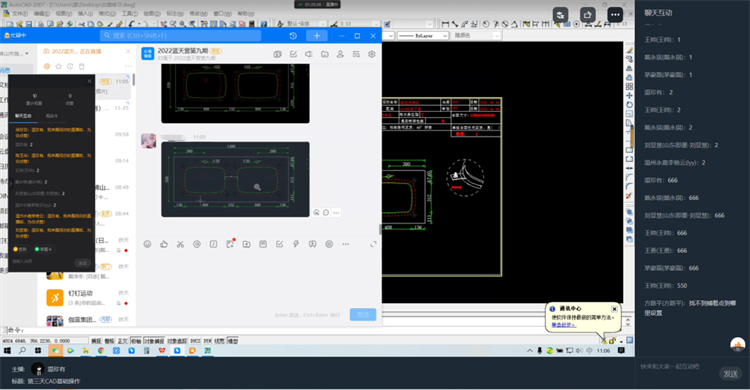Expand the 随颜色 plot style dropdown
Viewport: 750px width, 390px height.
pos(476,35)
